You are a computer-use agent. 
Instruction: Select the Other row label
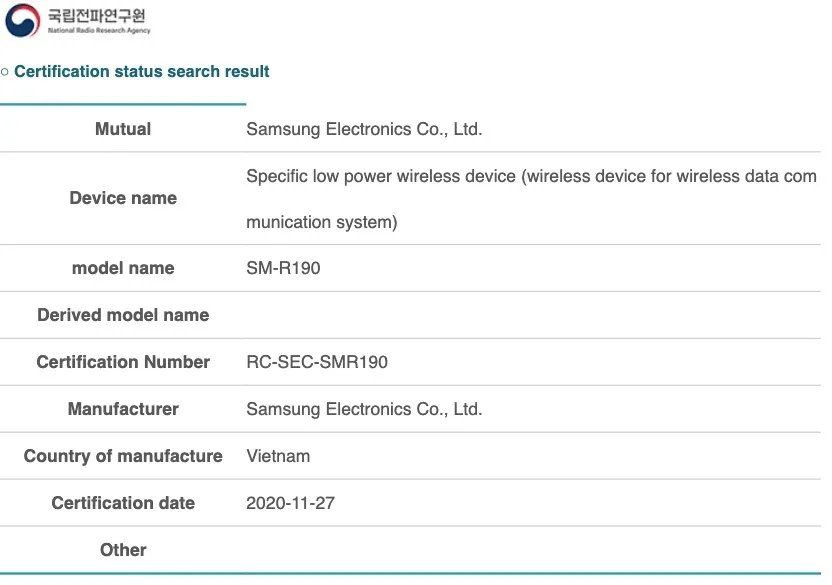coord(123,550)
